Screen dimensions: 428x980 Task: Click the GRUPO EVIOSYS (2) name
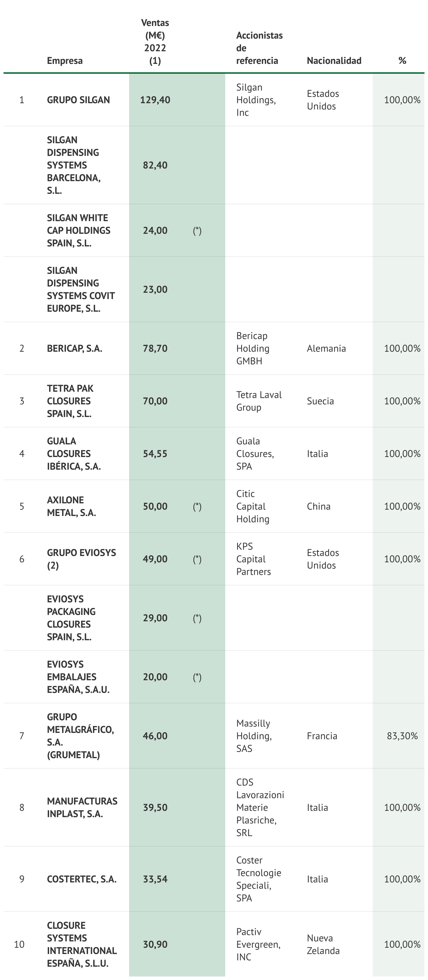pos(81,558)
